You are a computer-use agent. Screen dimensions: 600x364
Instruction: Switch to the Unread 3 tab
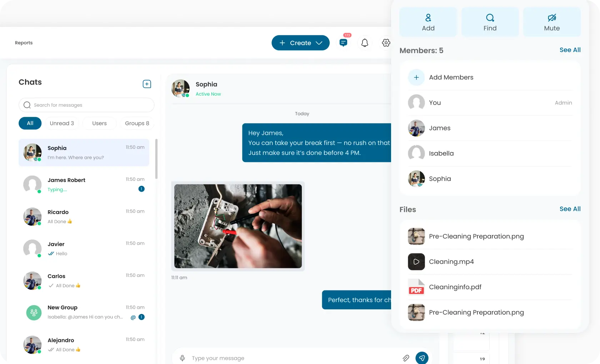tap(62, 123)
